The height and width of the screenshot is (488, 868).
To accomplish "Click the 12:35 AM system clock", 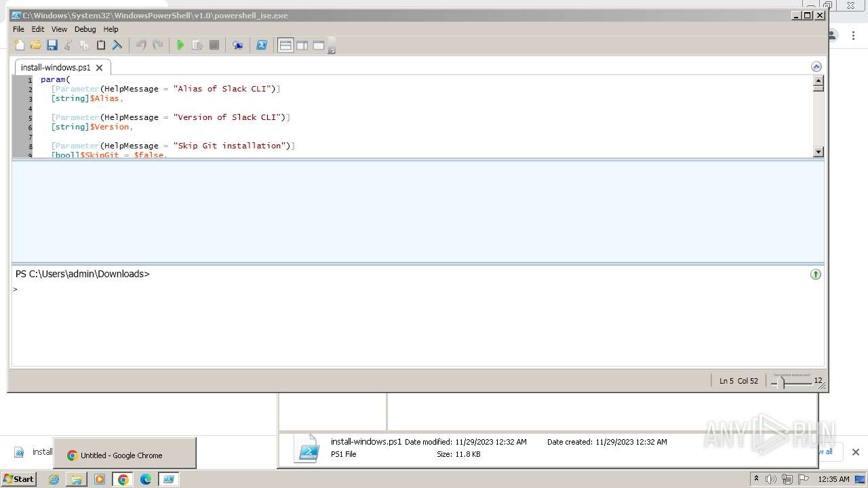I will [833, 479].
